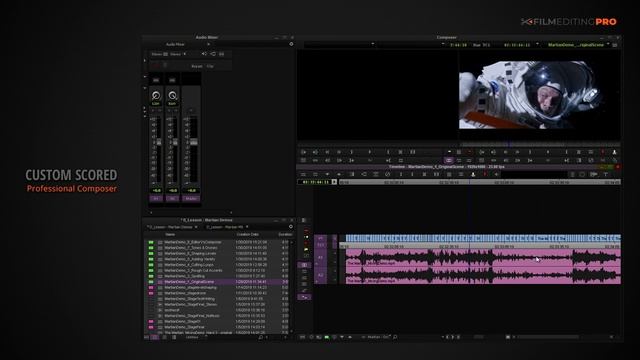Click the Clip mode button in mixer
Viewport: 640px width, 360px height.
[210, 66]
